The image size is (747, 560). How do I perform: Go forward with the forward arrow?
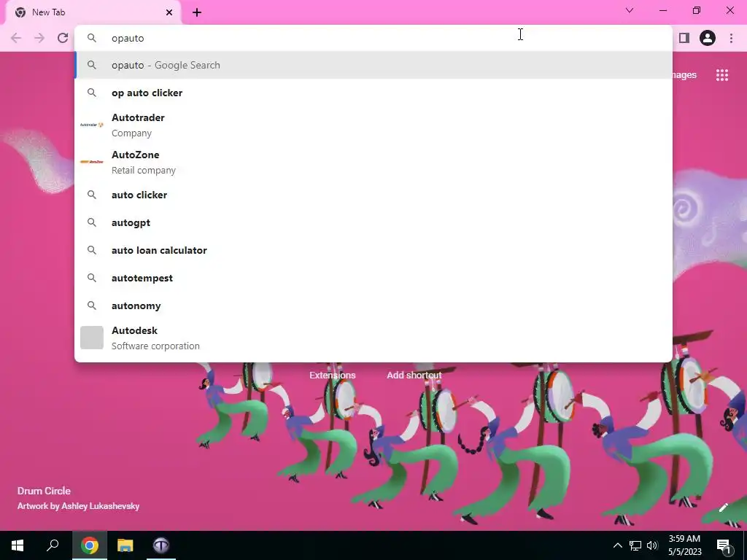tap(39, 38)
